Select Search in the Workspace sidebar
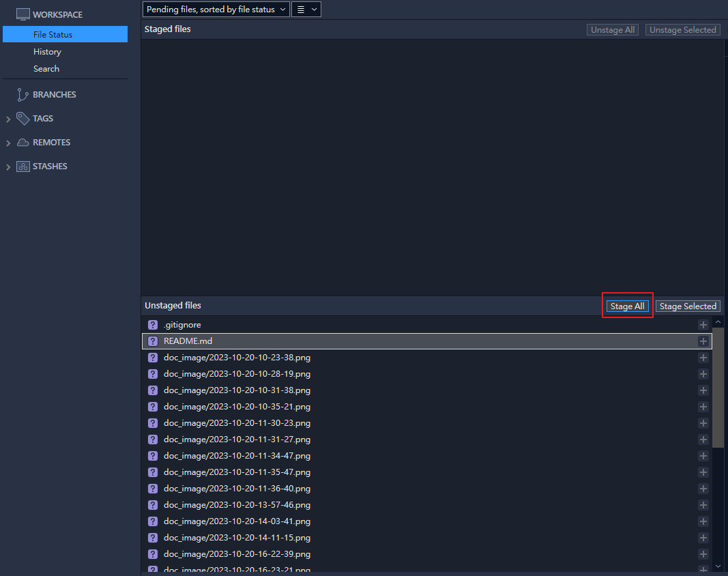The width and height of the screenshot is (728, 576). [x=46, y=69]
